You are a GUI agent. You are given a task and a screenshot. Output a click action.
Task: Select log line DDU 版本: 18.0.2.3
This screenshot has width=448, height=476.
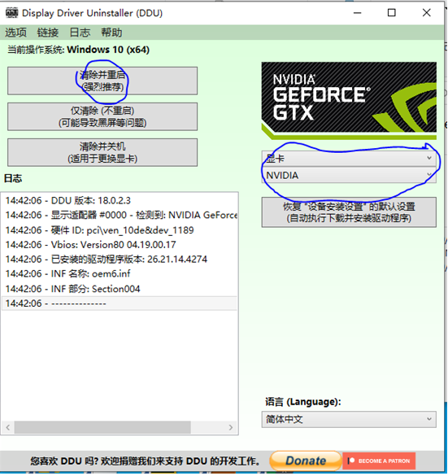pyautogui.click(x=120, y=200)
